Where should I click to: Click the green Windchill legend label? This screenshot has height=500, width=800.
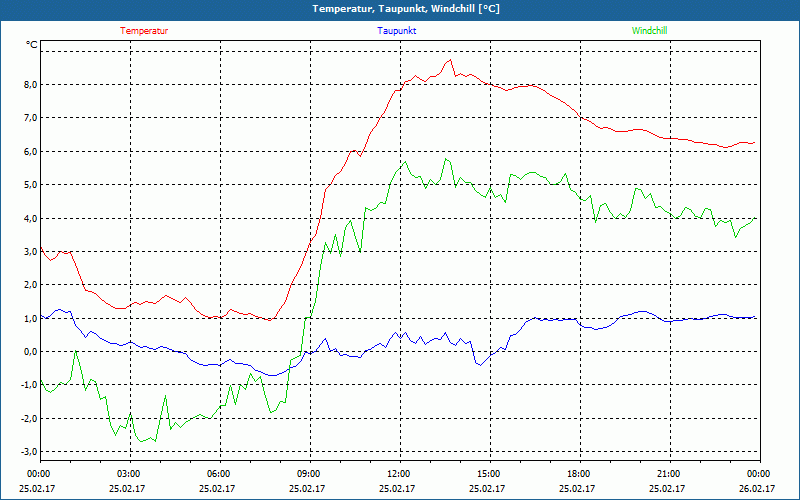point(649,31)
